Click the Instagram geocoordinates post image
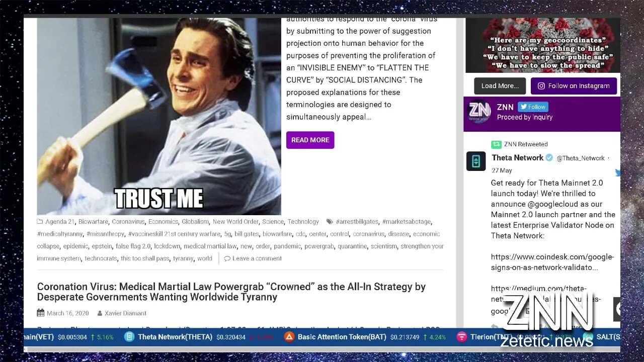The width and height of the screenshot is (644, 362). pos(542,46)
